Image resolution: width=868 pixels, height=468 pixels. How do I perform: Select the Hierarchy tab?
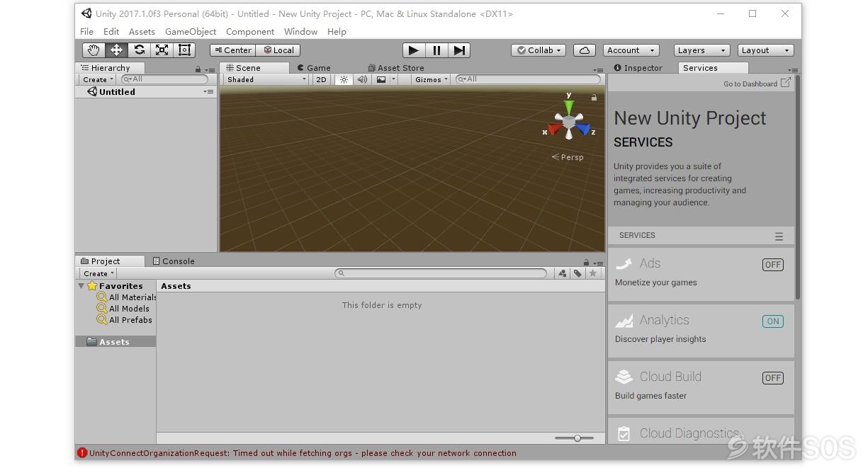pyautogui.click(x=110, y=68)
